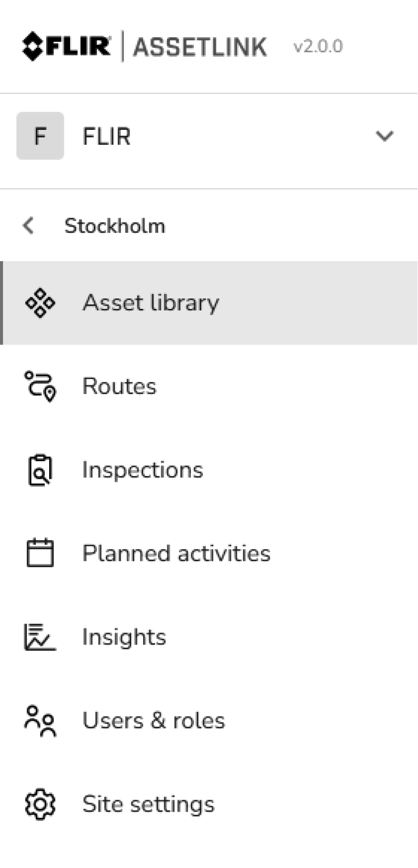Click the F organization avatar tile

40,136
